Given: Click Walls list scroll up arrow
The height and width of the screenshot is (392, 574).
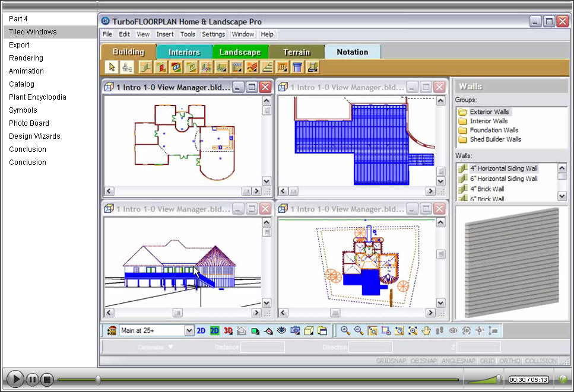Looking at the screenshot, I should [x=562, y=168].
